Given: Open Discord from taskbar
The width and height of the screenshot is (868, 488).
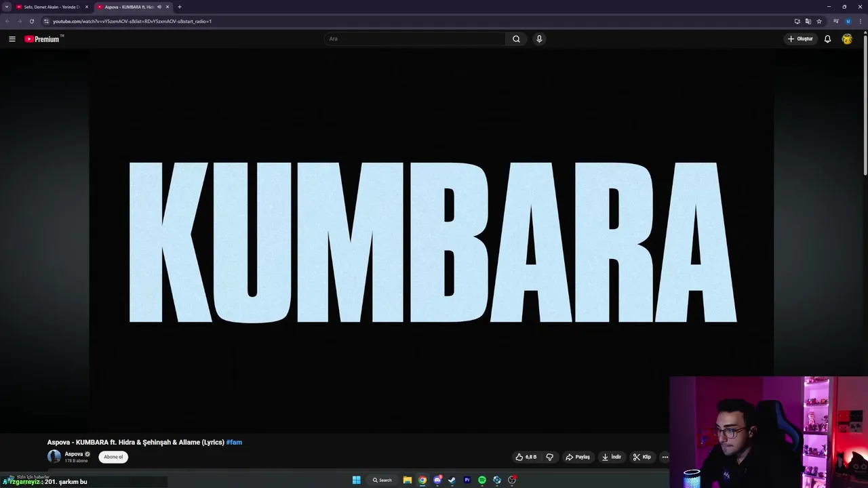Looking at the screenshot, I should [437, 480].
